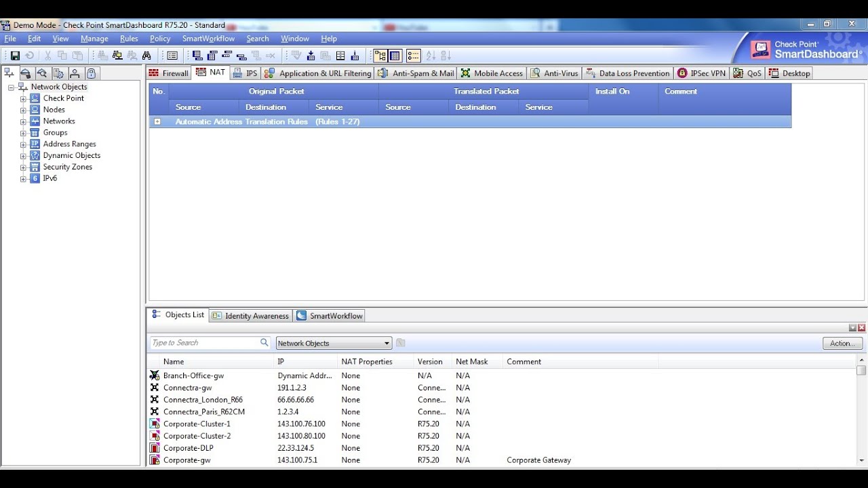The width and height of the screenshot is (868, 488).
Task: Click the 143.100.76.100 IP cell
Action: click(x=301, y=424)
